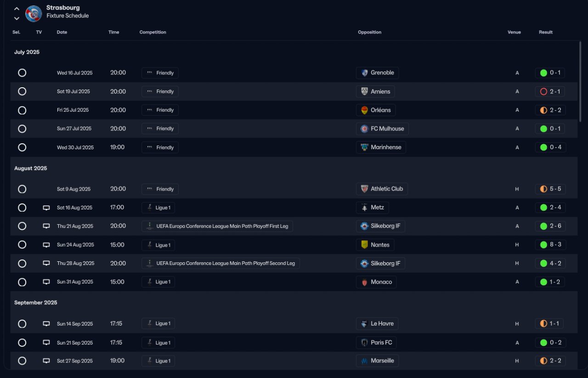Click the vertical scrollbar on the right

click(581, 82)
